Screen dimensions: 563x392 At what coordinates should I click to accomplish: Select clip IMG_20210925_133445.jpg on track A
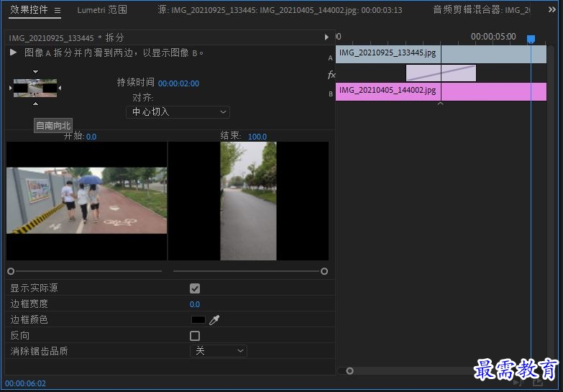click(x=441, y=54)
